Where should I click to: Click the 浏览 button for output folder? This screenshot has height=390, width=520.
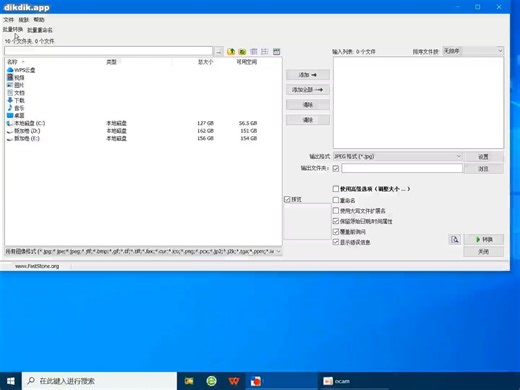[484, 168]
